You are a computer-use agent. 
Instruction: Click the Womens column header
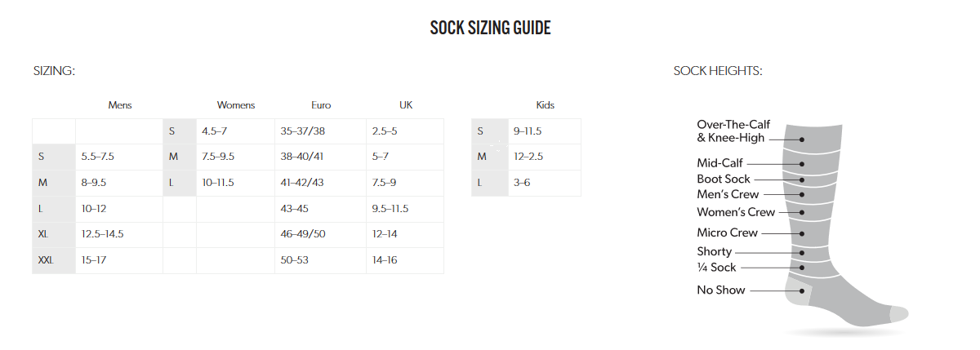[236, 105]
